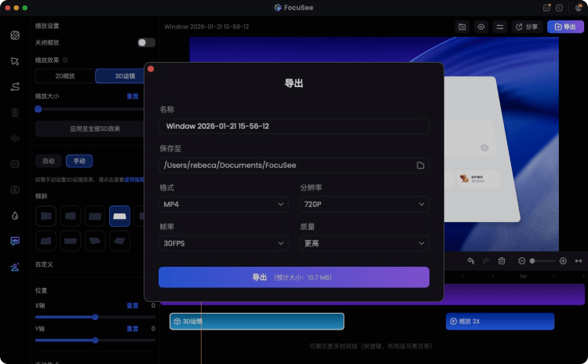Click the 应用至全部3D效果 button

click(90, 129)
